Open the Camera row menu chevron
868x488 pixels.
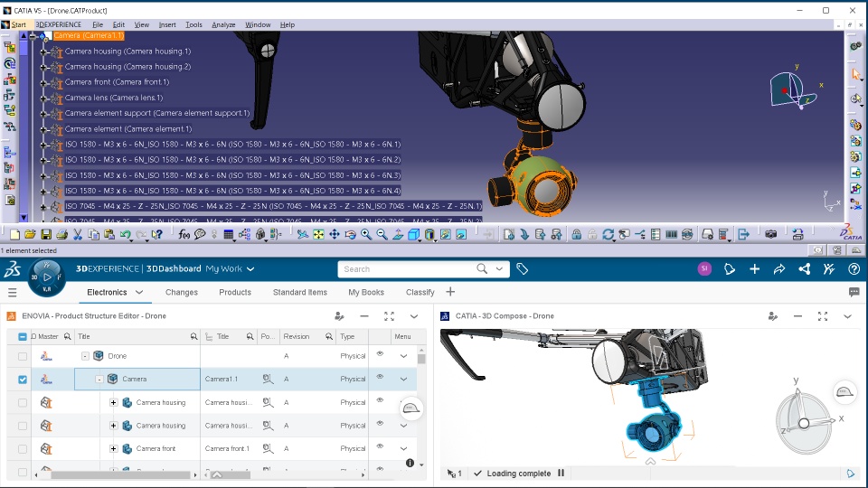click(403, 380)
